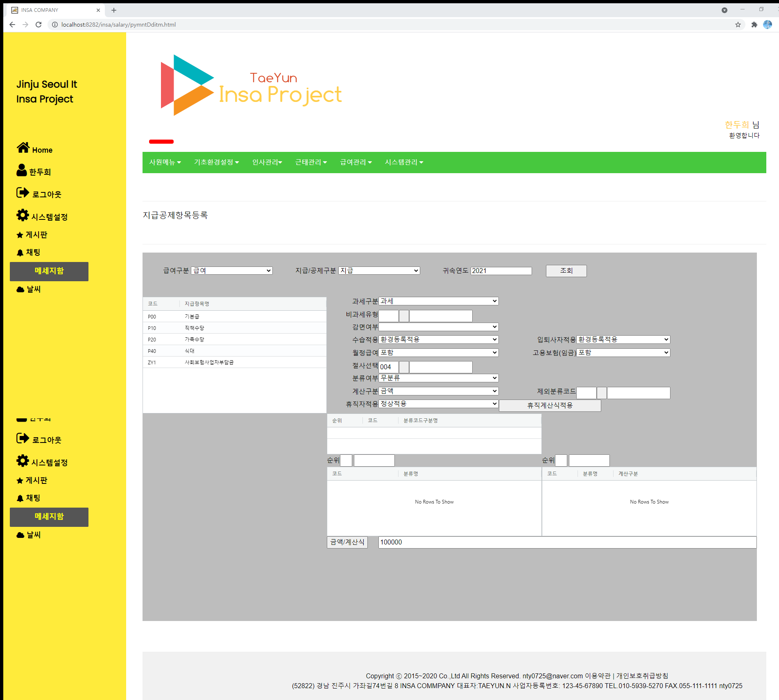Expand the 과세구분 select box

(x=439, y=301)
